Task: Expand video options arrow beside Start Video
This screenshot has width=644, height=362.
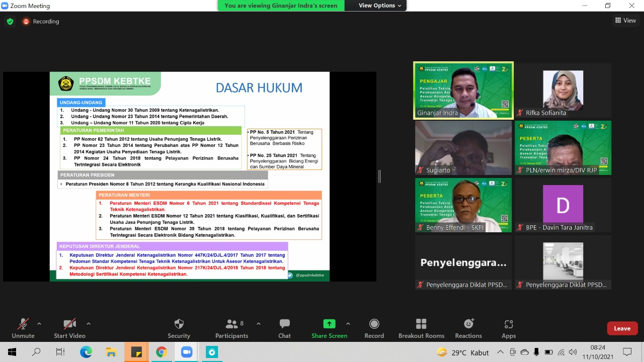Action: click(89, 324)
